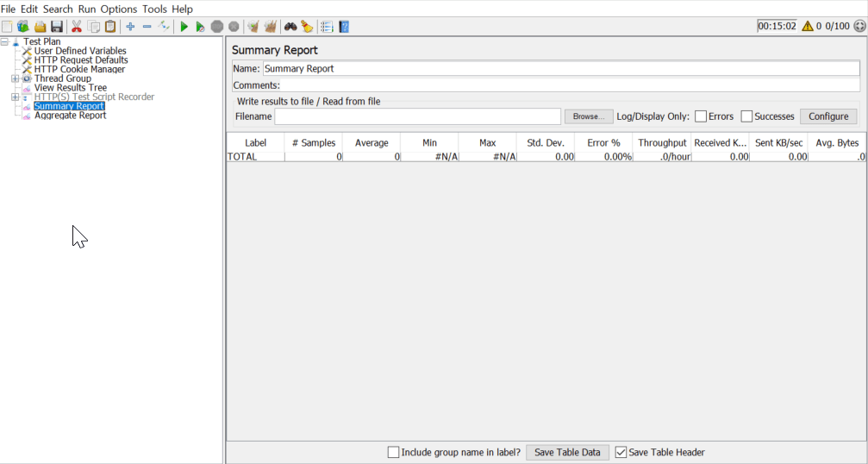868x464 pixels.
Task: Click the warning triangle log indicator
Action: [x=808, y=26]
